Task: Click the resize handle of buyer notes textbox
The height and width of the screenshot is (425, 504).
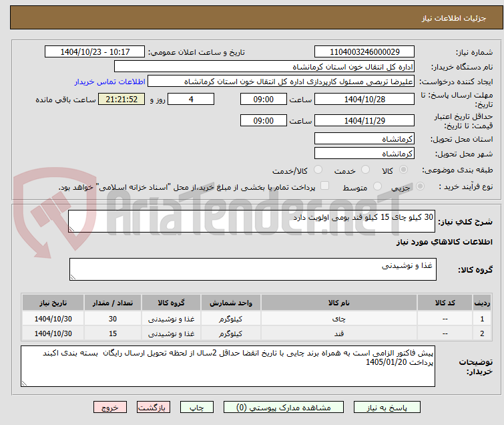Action: pos(24,384)
